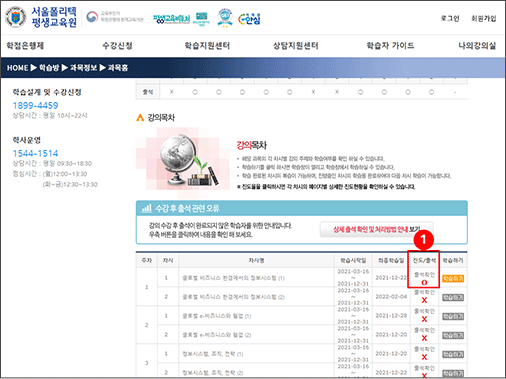Click lesson title 글로벌 e-비즈니스와 협업 (2)
This screenshot has width=506, height=379.
click(217, 335)
